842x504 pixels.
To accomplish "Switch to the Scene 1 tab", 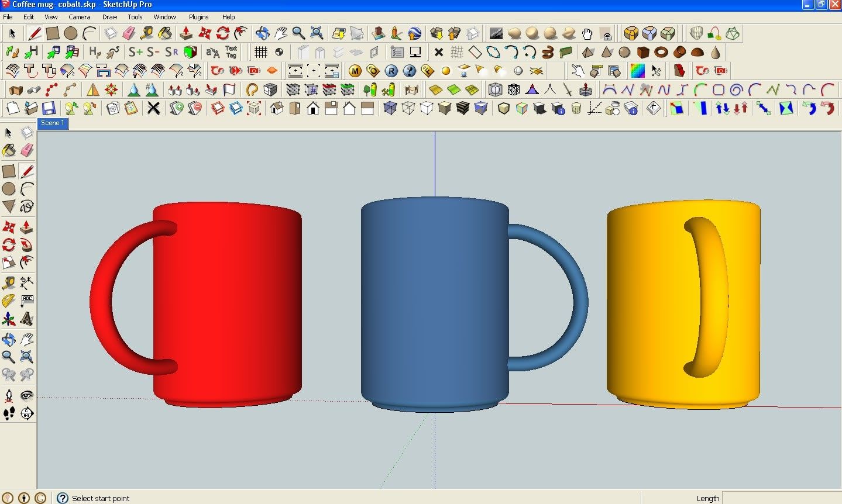I will coord(53,123).
